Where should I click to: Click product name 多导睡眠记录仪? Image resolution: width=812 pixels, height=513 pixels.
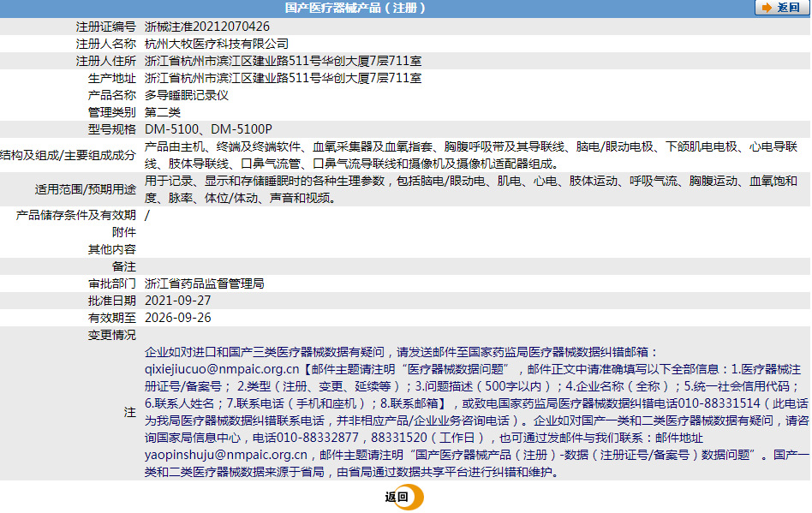(187, 95)
